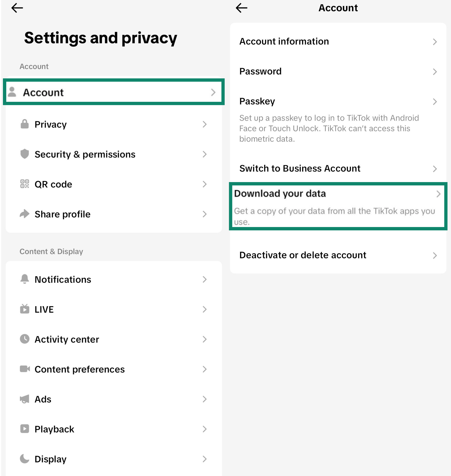451x476 pixels.
Task: Click the back arrow on Settings page
Action: pyautogui.click(x=17, y=8)
